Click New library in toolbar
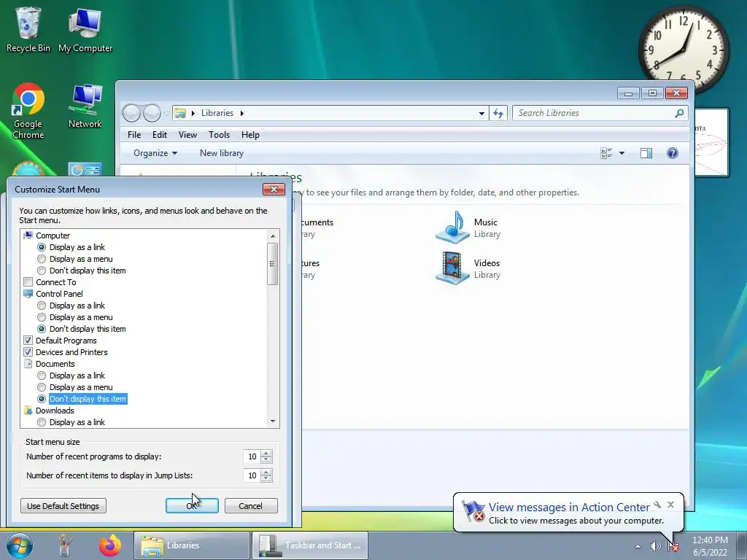Image resolution: width=747 pixels, height=560 pixels. coord(222,153)
